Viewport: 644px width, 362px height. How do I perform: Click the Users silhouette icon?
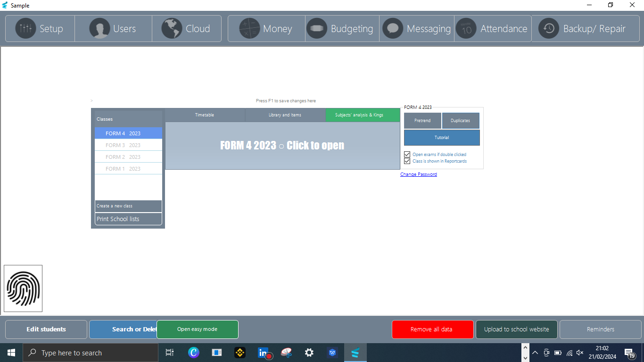point(99,29)
